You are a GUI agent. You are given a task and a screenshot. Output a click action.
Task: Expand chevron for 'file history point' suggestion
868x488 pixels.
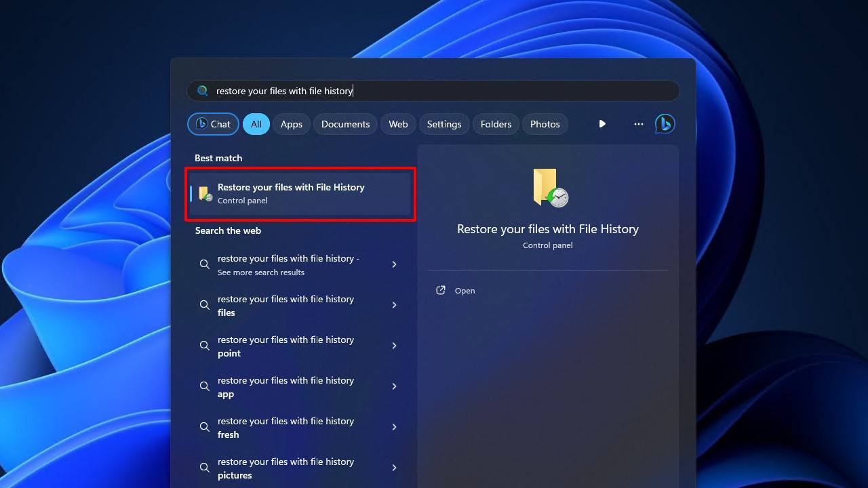394,346
